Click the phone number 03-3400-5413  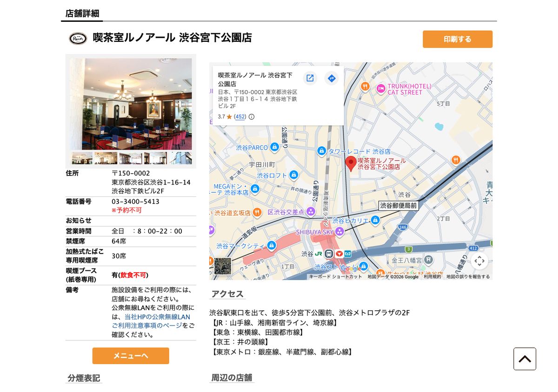pyautogui.click(x=135, y=202)
